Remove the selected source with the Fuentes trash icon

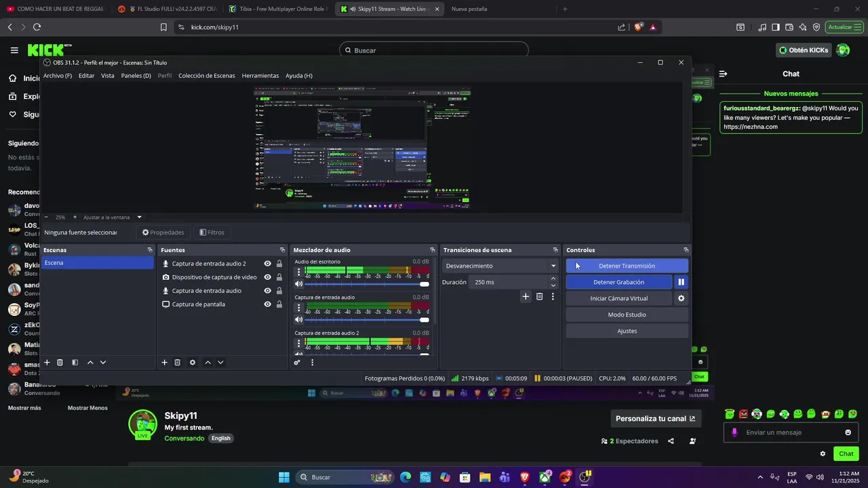178,363
